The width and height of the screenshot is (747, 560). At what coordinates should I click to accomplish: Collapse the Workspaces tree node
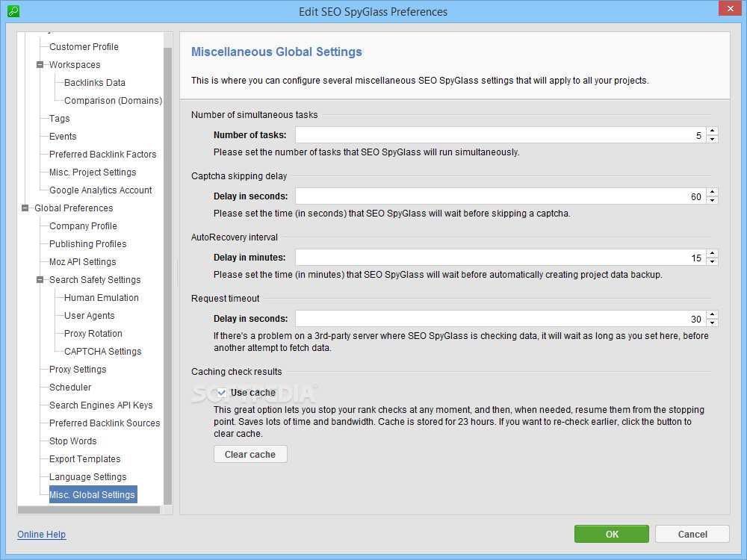pyautogui.click(x=40, y=65)
